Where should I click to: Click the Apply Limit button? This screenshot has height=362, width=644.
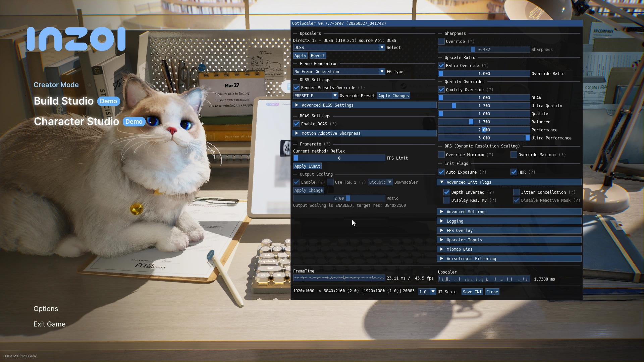[307, 166]
